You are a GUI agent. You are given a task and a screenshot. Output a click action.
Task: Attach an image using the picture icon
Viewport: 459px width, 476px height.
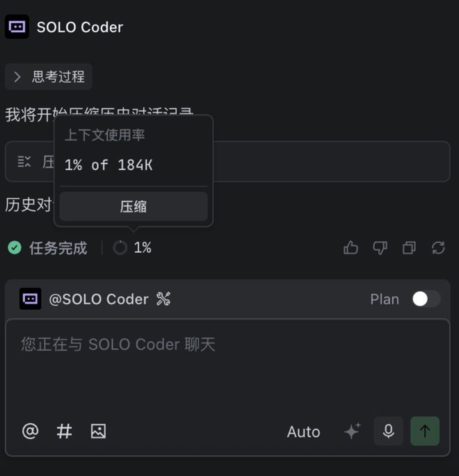click(x=98, y=431)
